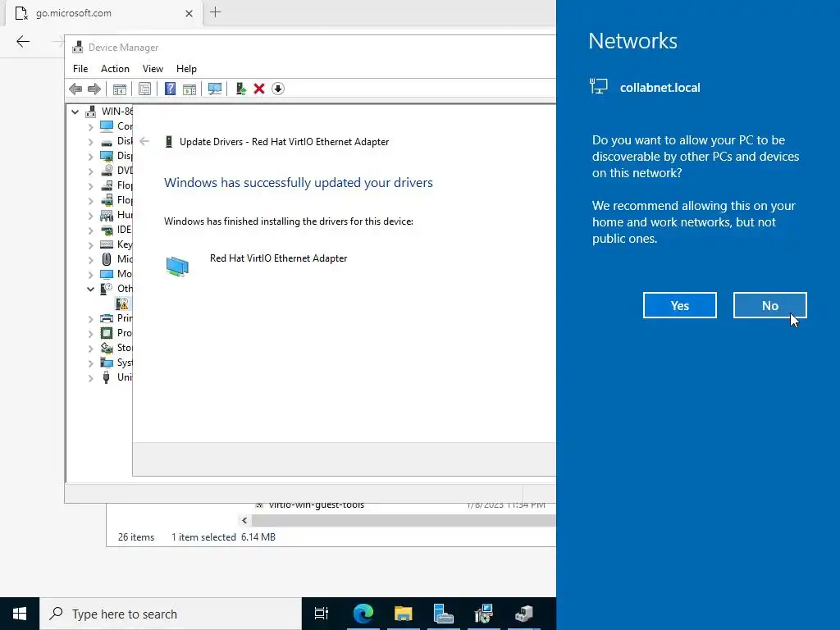Collapse the Other devices category
840x630 pixels.
coord(90,290)
